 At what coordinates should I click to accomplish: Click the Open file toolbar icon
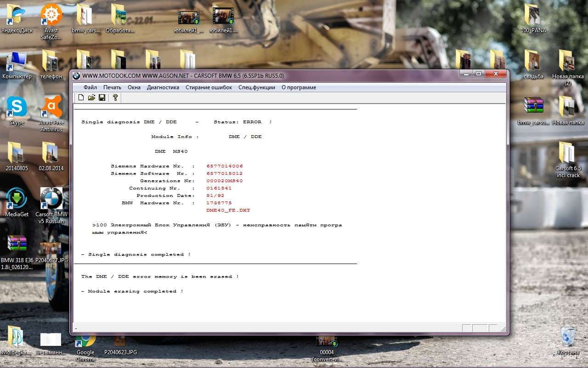pos(91,98)
